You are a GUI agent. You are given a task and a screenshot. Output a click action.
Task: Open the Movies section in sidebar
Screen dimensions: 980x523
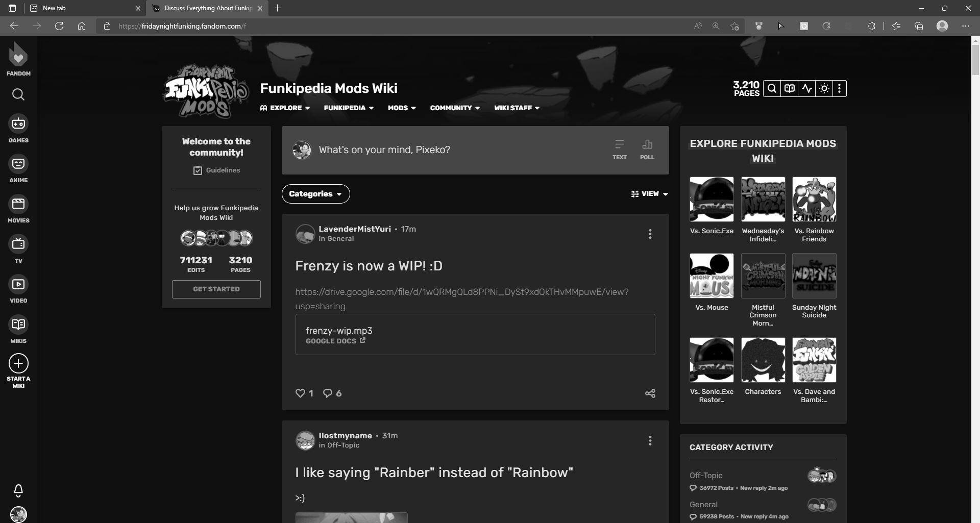pos(18,209)
